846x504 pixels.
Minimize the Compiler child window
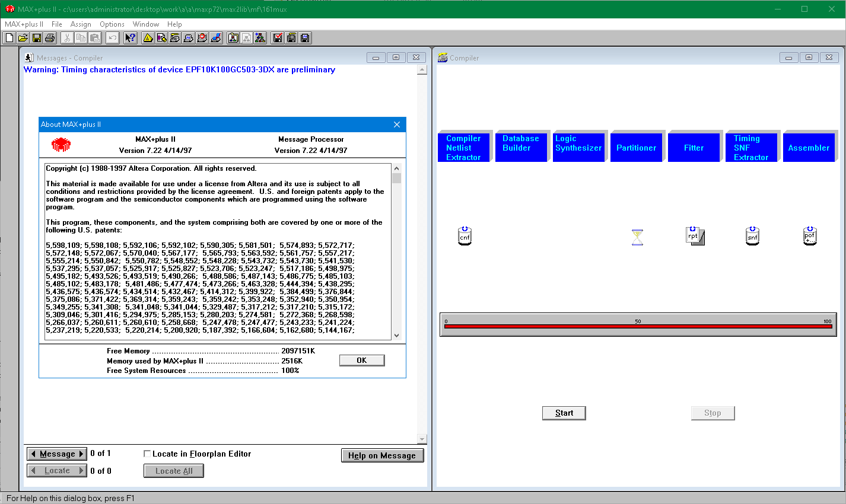(788, 58)
